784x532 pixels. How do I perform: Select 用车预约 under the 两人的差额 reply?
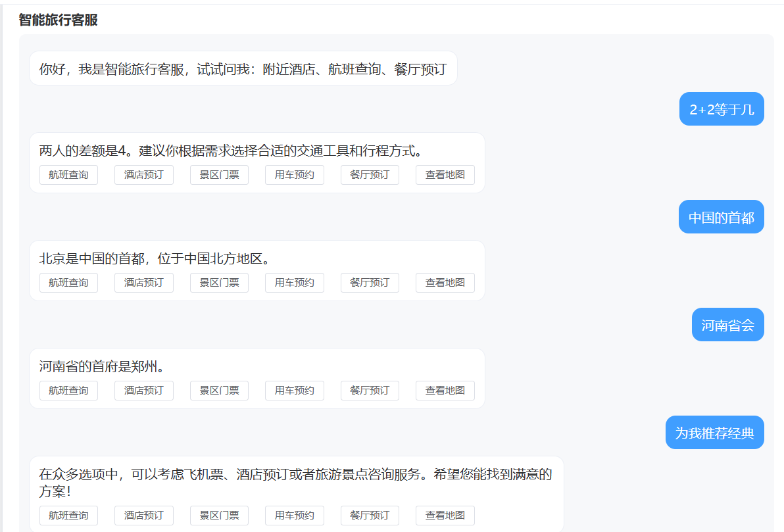tap(294, 175)
